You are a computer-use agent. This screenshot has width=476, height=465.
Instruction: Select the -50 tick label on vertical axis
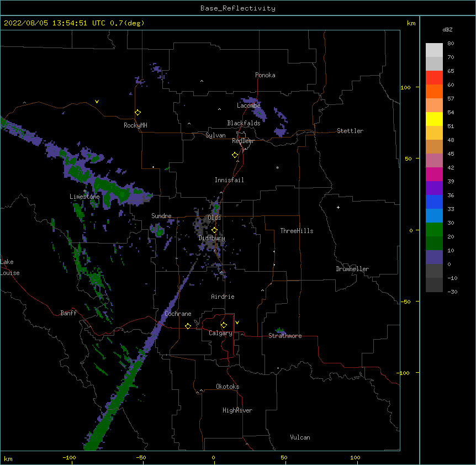(x=405, y=302)
